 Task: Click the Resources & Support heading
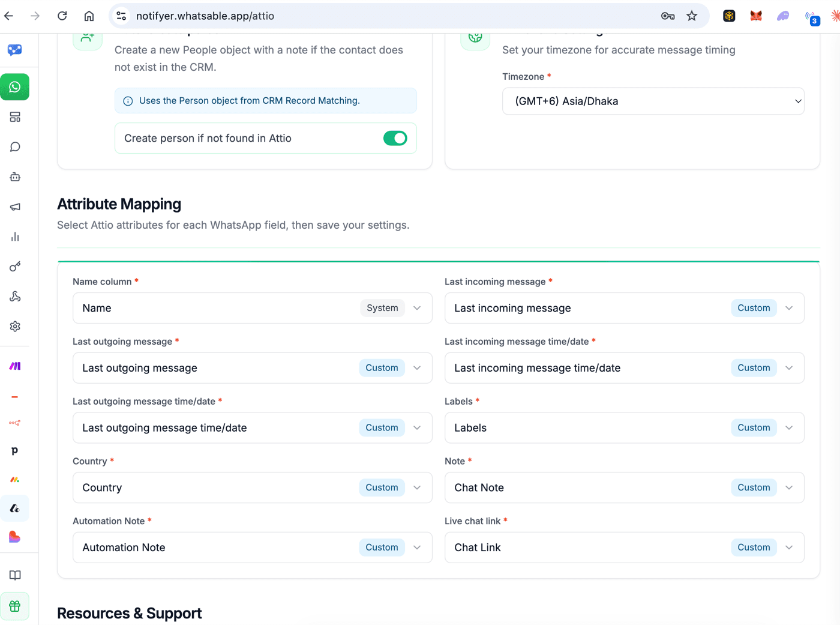coord(129,613)
